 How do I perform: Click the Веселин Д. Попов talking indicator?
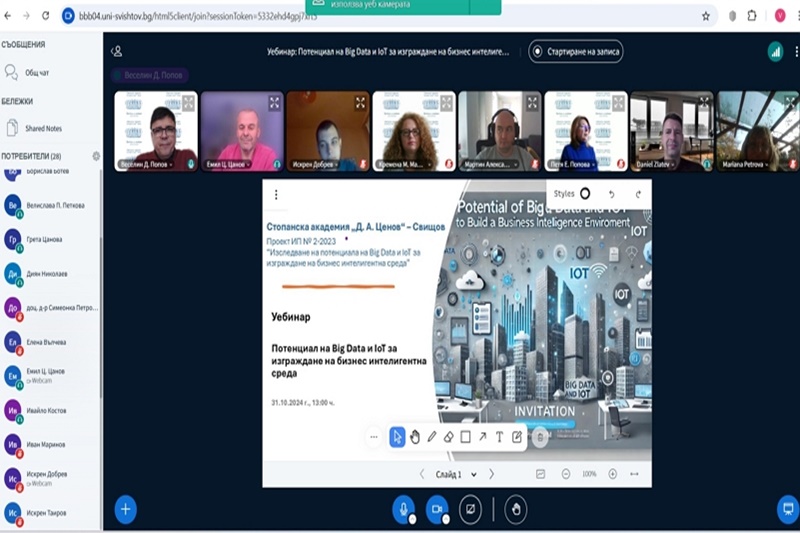(x=149, y=75)
